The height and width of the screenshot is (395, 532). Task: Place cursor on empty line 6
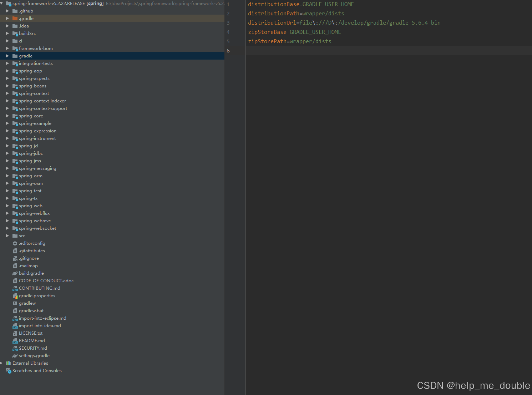[389, 51]
